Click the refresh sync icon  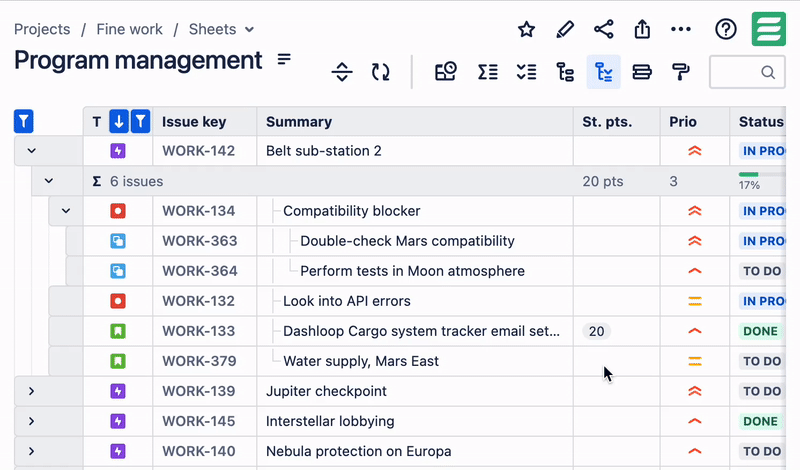tap(381, 72)
